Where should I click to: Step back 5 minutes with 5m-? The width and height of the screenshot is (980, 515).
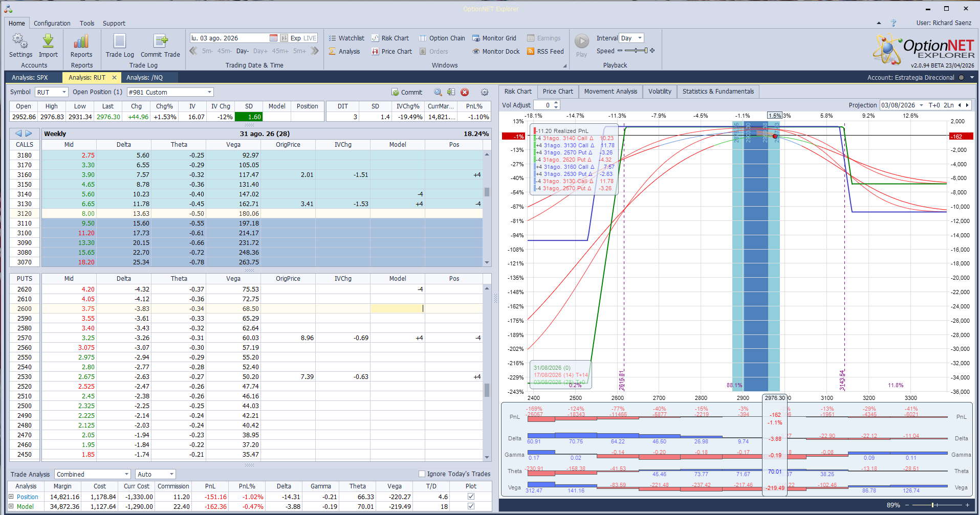(207, 51)
